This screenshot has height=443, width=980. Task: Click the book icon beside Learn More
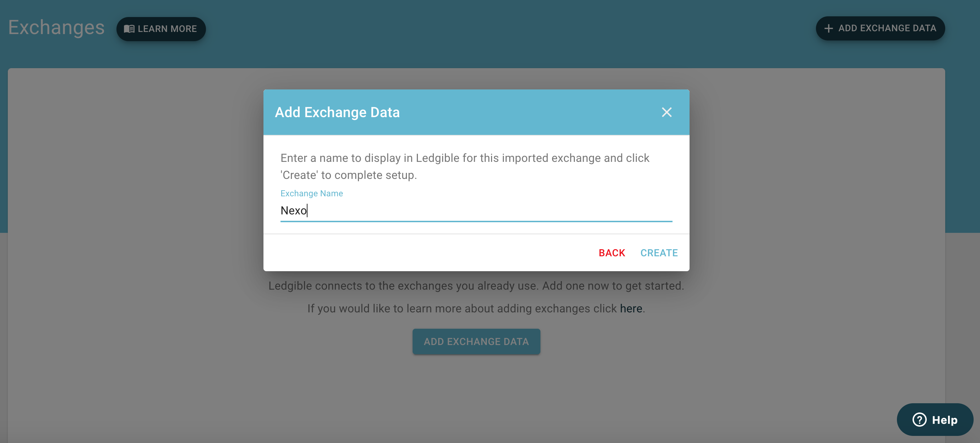tap(129, 29)
